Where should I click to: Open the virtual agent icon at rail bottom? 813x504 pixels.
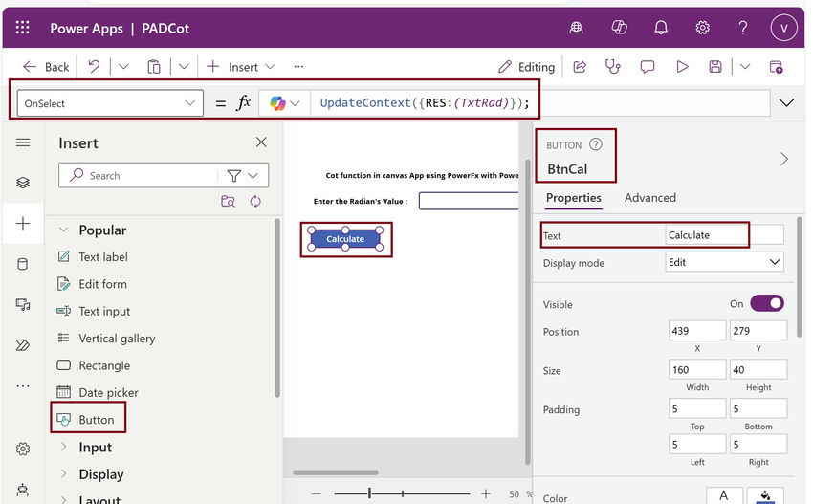(23, 489)
